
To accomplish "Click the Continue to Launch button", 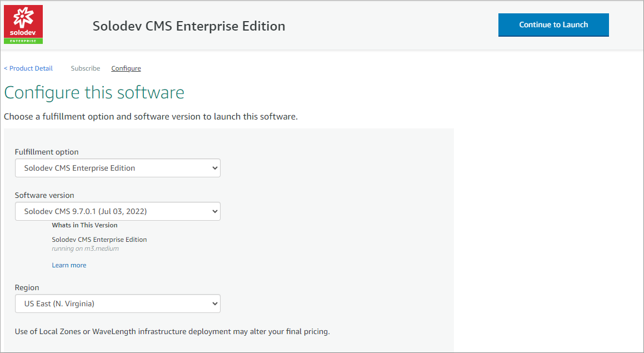I will click(x=553, y=24).
